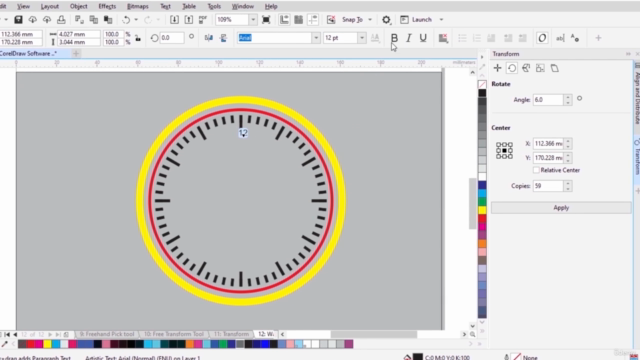
Task: Click the Save icon in the toolbar
Action: pos(18,20)
